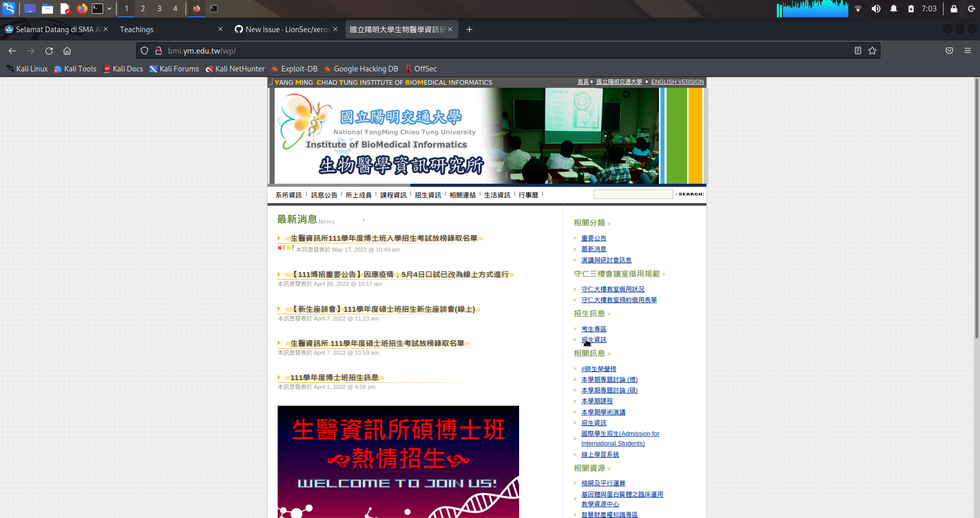Click the recruitment banner image
The width and height of the screenshot is (980, 518).
(398, 462)
